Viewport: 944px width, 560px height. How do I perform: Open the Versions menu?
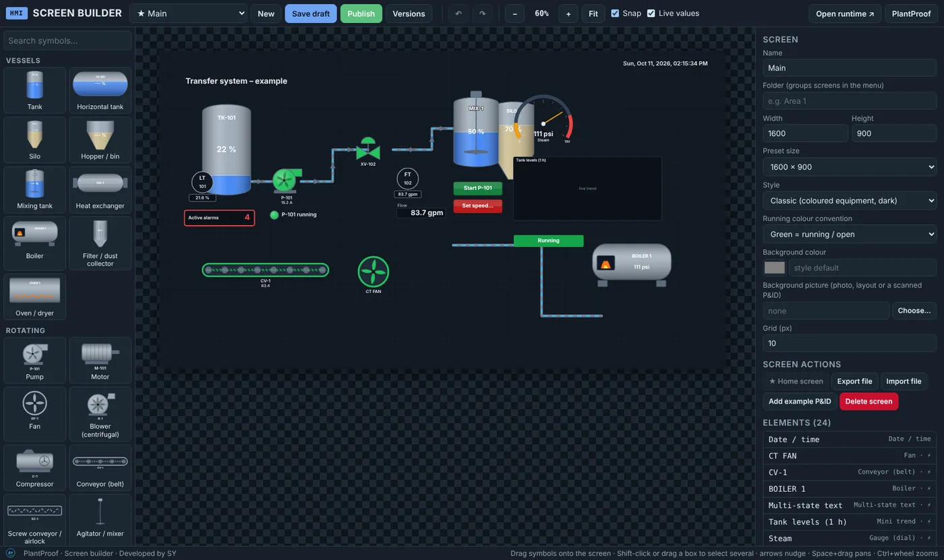pos(409,13)
